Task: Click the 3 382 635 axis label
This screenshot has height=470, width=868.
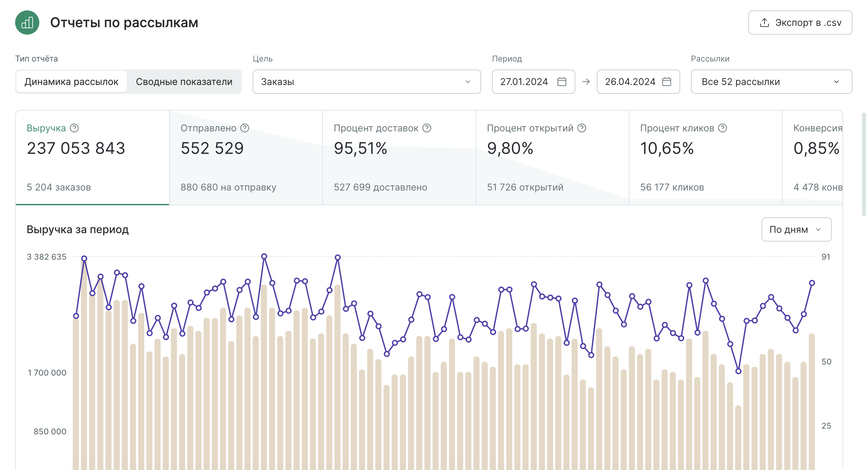Action: click(x=46, y=257)
